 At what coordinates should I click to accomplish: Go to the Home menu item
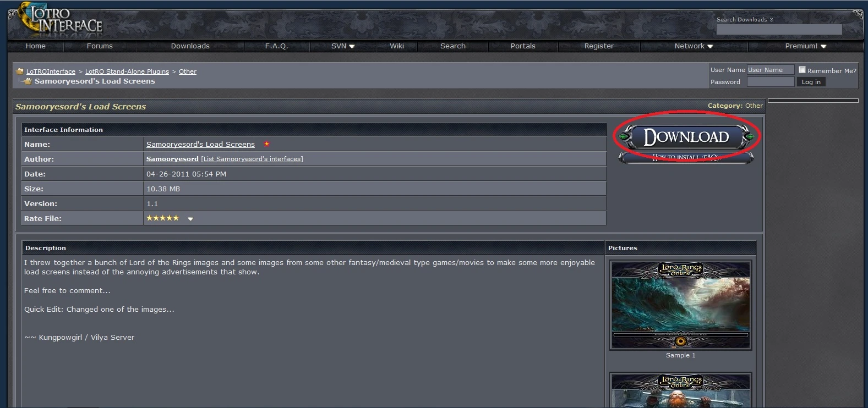coord(35,46)
